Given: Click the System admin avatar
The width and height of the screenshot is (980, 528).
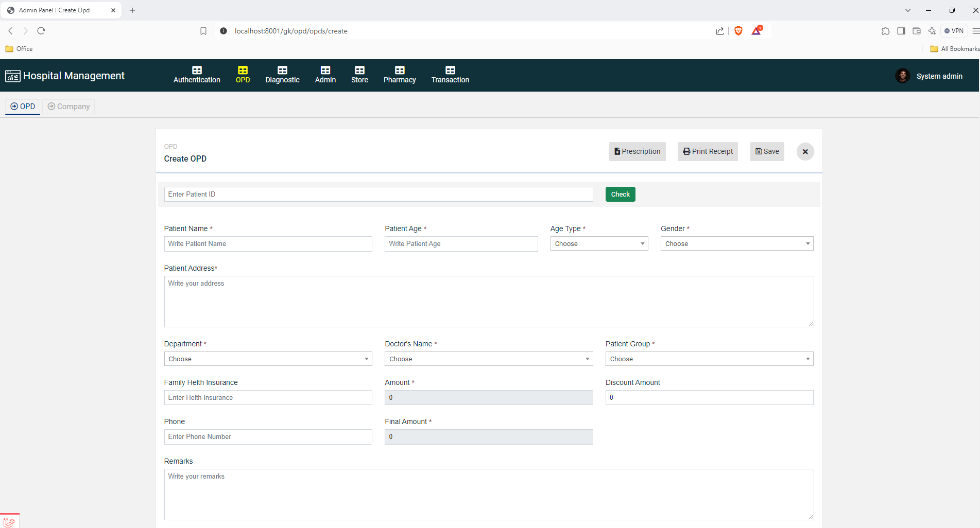Looking at the screenshot, I should click(902, 76).
